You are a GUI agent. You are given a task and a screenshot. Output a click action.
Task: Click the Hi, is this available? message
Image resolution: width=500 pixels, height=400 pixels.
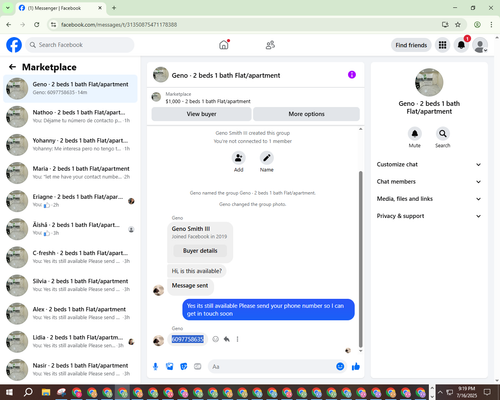(197, 271)
